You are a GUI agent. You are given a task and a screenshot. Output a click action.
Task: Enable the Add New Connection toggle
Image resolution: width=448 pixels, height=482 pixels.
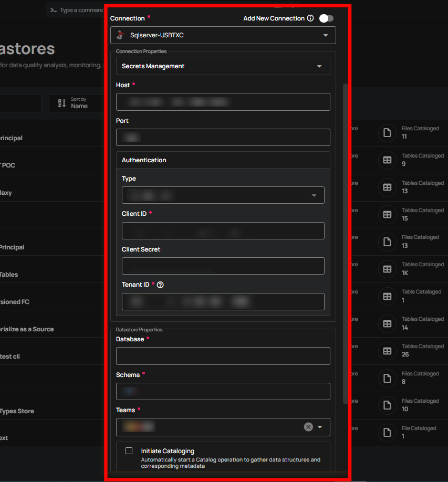326,18
